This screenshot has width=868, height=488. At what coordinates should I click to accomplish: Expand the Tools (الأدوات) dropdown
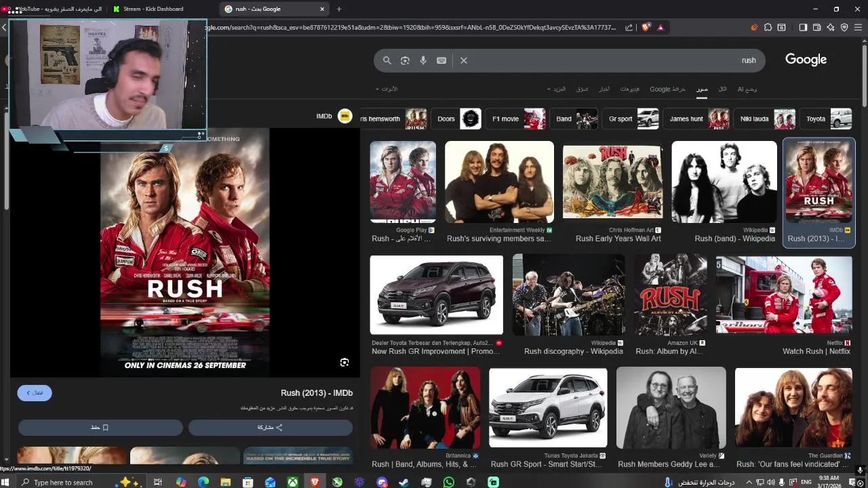click(387, 89)
